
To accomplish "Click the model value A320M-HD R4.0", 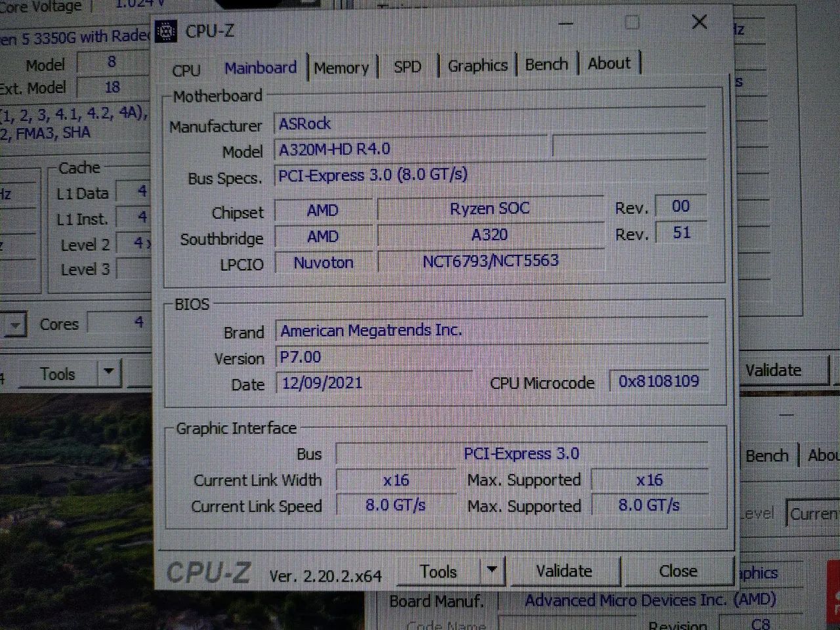I will point(409,149).
